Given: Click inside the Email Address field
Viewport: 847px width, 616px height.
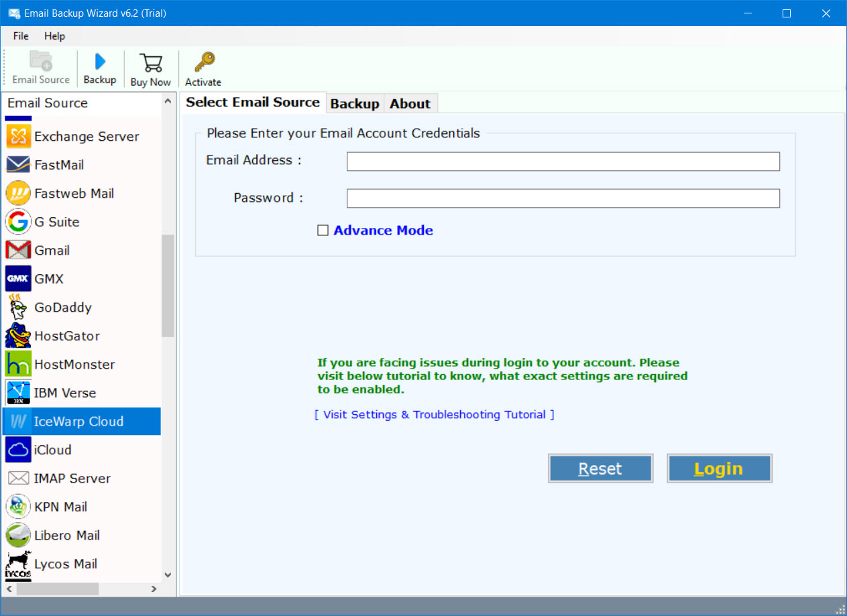Looking at the screenshot, I should pos(563,161).
